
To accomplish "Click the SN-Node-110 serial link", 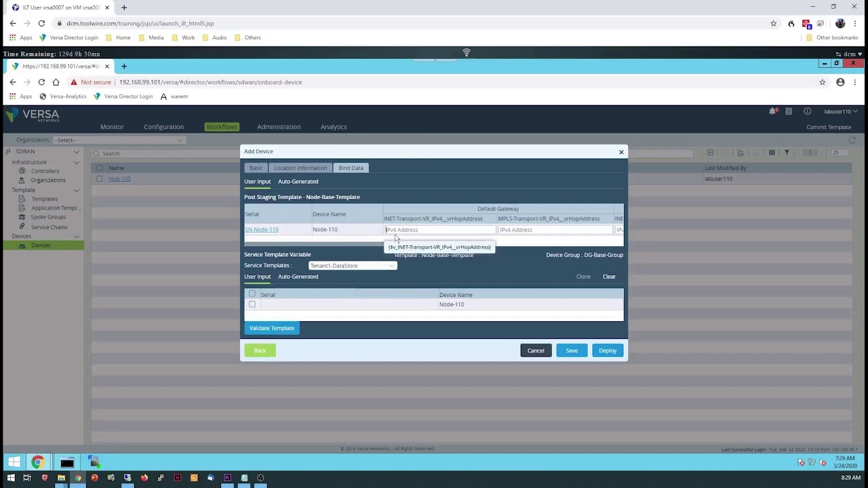I will pyautogui.click(x=262, y=230).
